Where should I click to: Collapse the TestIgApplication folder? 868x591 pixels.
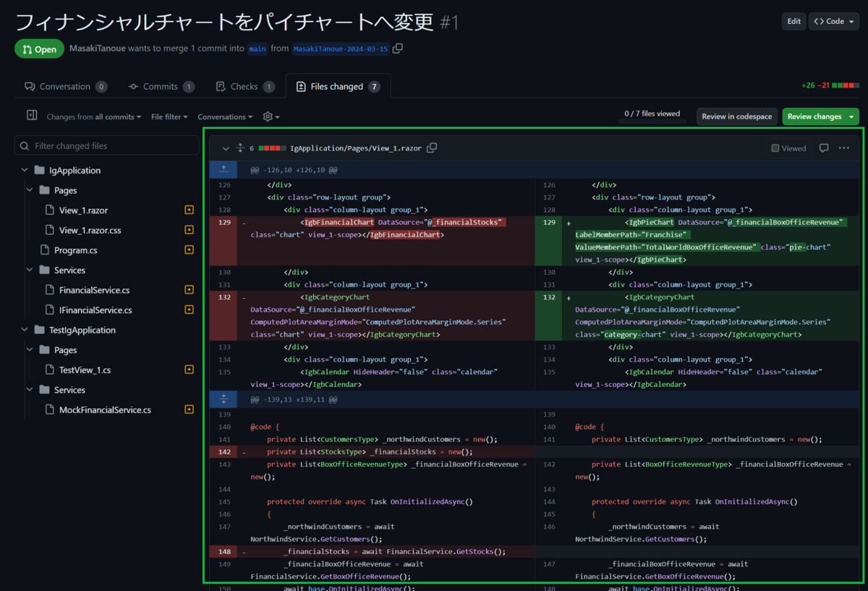[25, 330]
